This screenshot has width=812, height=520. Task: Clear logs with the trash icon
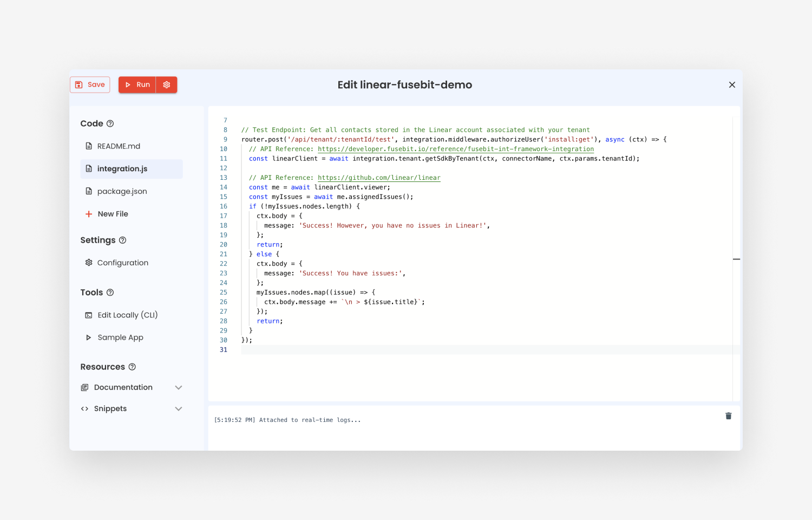click(x=728, y=416)
